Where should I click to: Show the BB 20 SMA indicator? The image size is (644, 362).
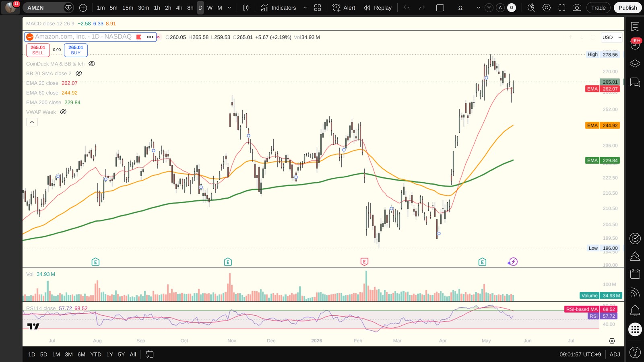79,73
